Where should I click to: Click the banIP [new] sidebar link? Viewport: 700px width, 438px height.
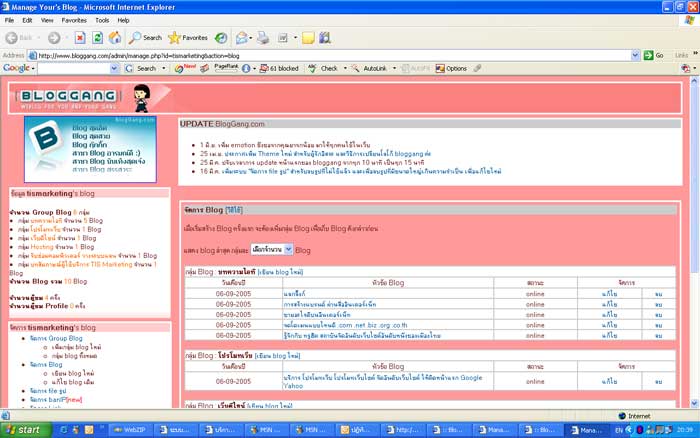tap(56, 400)
